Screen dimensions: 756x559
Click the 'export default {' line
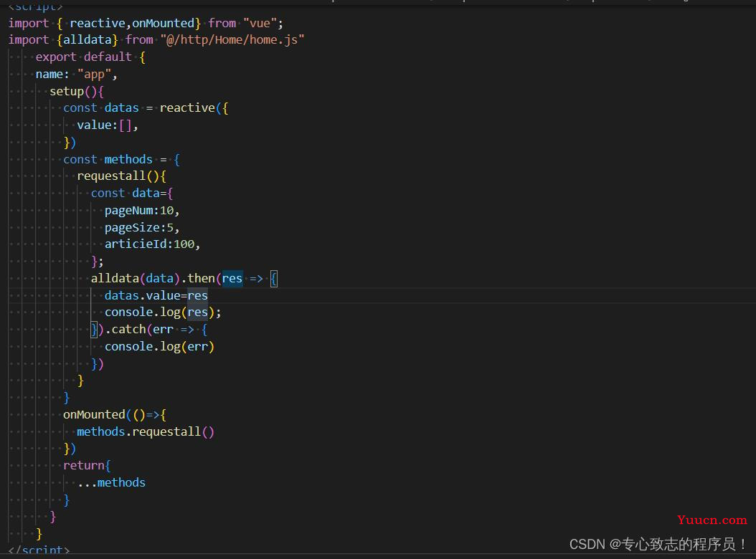tap(90, 57)
